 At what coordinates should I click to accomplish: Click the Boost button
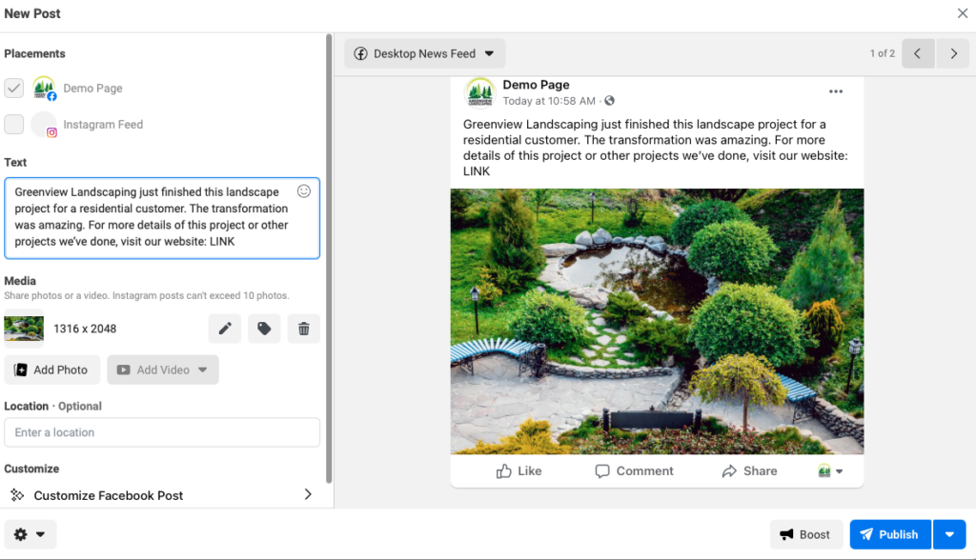tap(806, 534)
